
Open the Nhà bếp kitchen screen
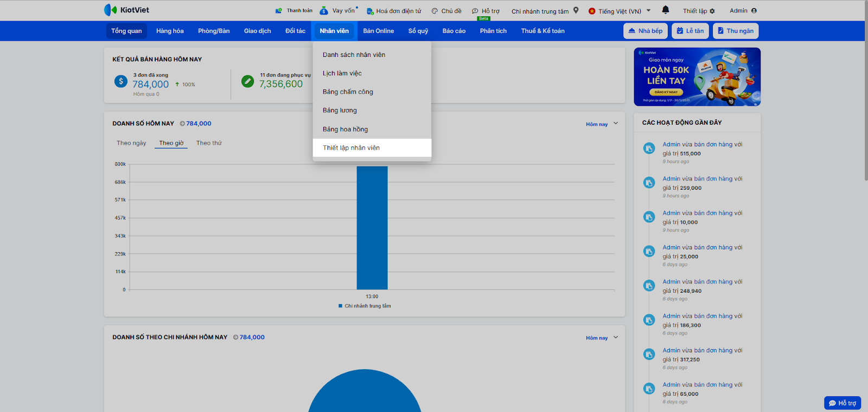(646, 31)
